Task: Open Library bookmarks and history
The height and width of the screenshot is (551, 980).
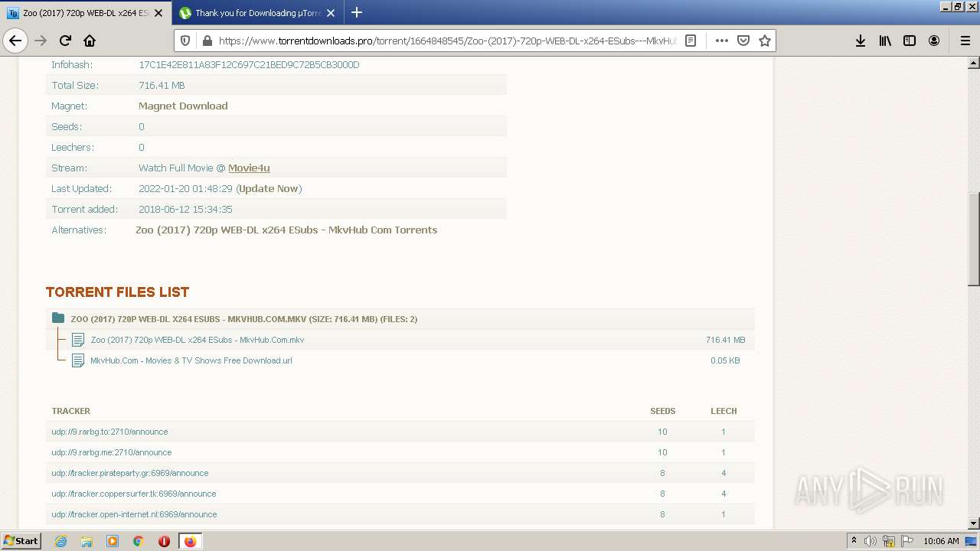Action: tap(885, 41)
